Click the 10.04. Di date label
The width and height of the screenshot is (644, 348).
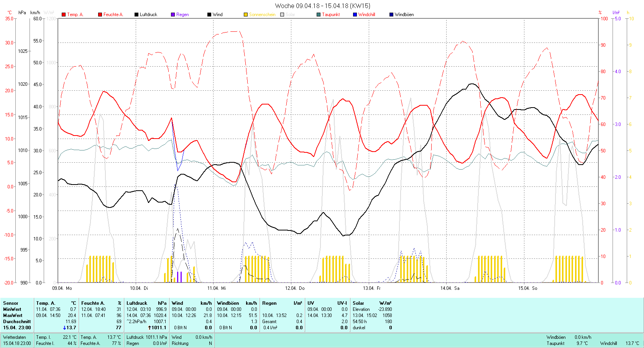[x=139, y=288]
